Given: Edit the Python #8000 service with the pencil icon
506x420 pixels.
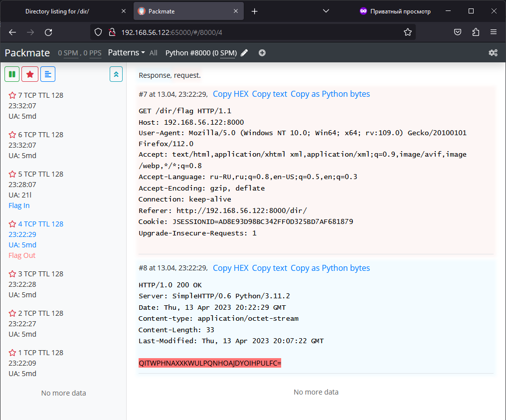Looking at the screenshot, I should coord(244,53).
